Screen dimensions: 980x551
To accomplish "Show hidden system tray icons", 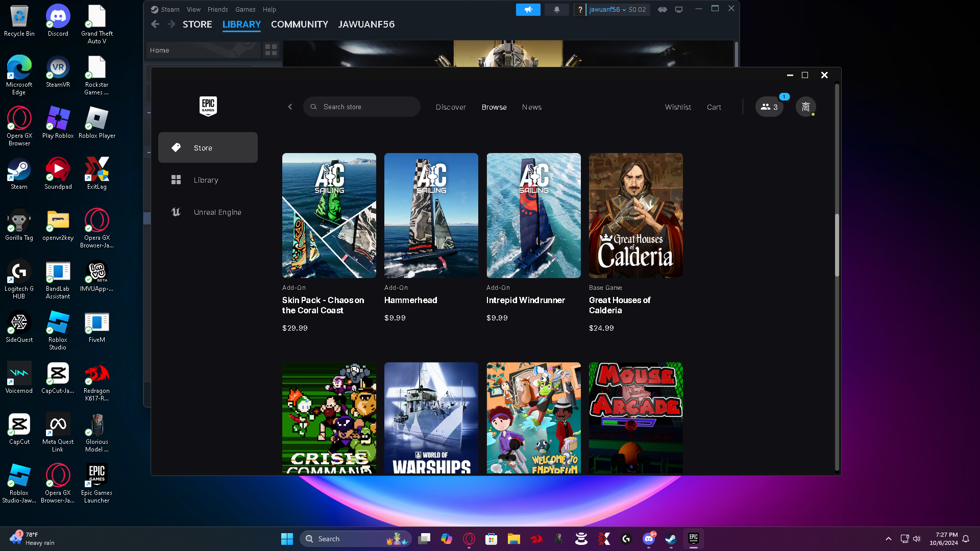I will tap(889, 539).
